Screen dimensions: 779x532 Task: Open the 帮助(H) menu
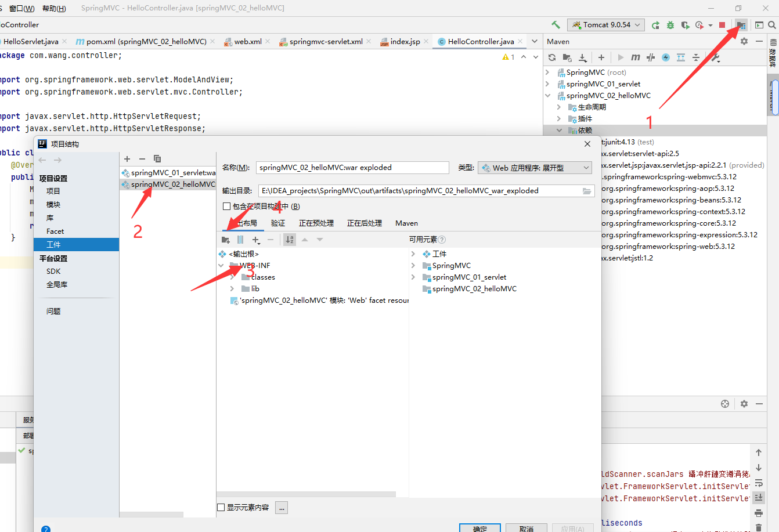coord(54,8)
